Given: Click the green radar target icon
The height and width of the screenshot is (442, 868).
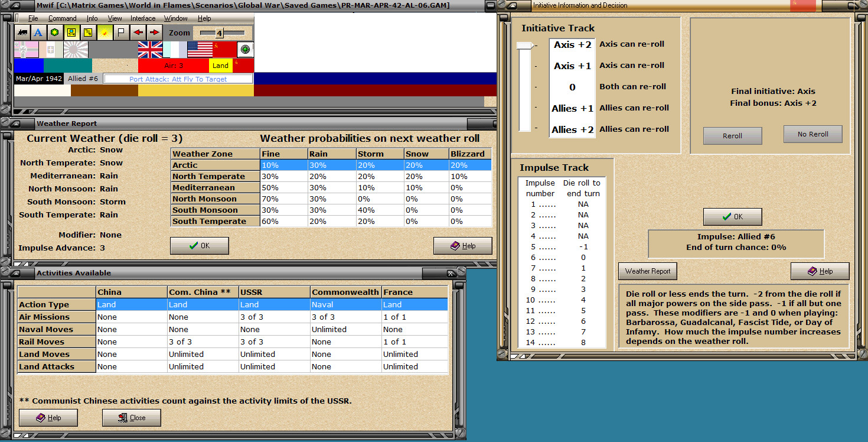Looking at the screenshot, I should 246,50.
